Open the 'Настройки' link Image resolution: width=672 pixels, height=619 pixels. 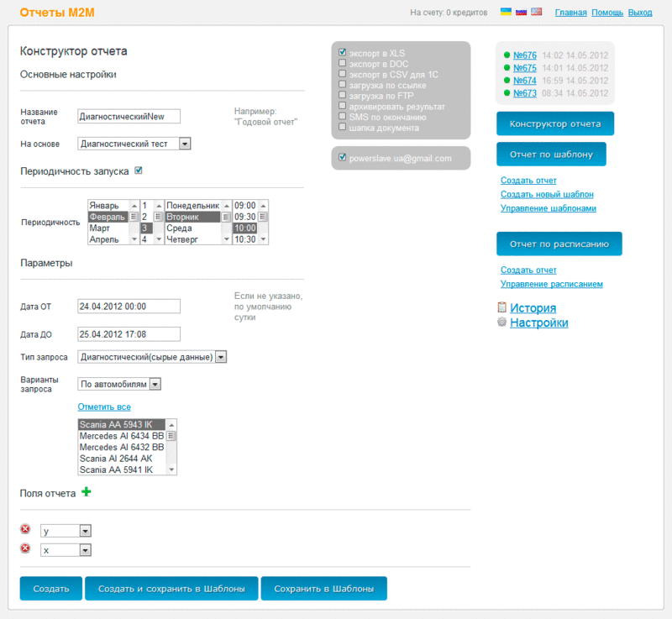[539, 323]
